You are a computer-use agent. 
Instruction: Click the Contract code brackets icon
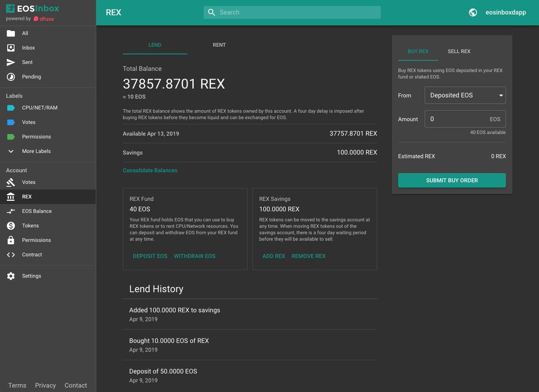pos(11,255)
